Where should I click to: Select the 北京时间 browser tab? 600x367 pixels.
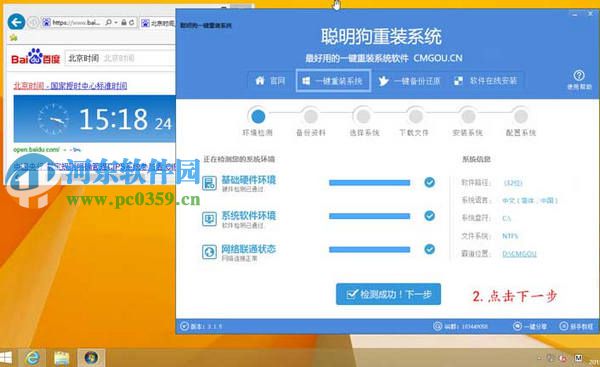coord(158,23)
